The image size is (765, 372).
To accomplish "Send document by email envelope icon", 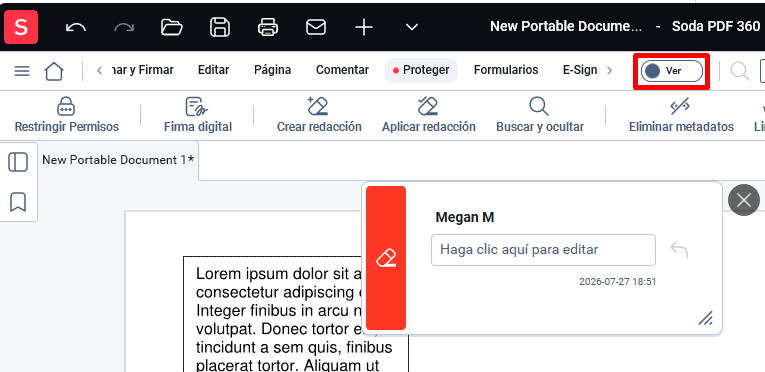I will tap(316, 27).
